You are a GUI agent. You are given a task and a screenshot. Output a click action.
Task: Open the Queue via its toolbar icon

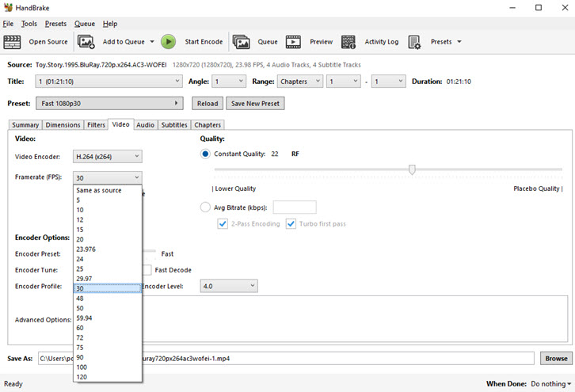point(242,42)
